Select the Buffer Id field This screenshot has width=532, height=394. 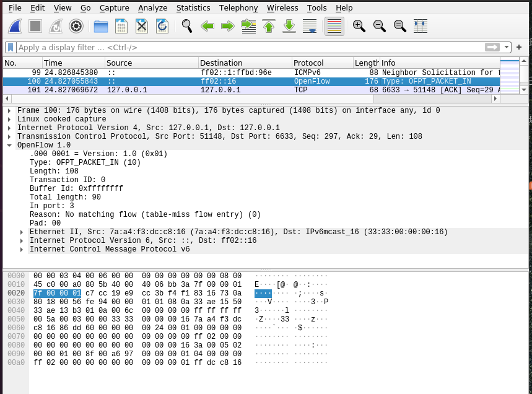click(x=76, y=189)
